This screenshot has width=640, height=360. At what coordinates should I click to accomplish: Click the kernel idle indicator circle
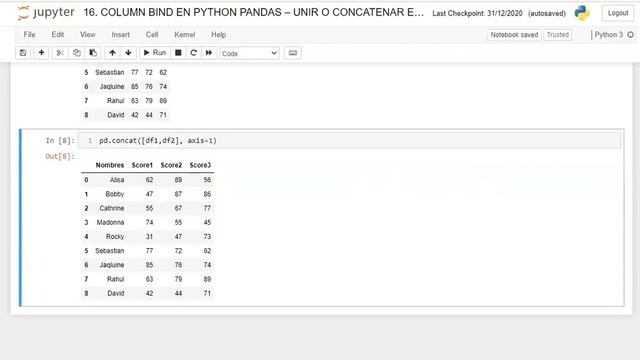pyautogui.click(x=631, y=35)
